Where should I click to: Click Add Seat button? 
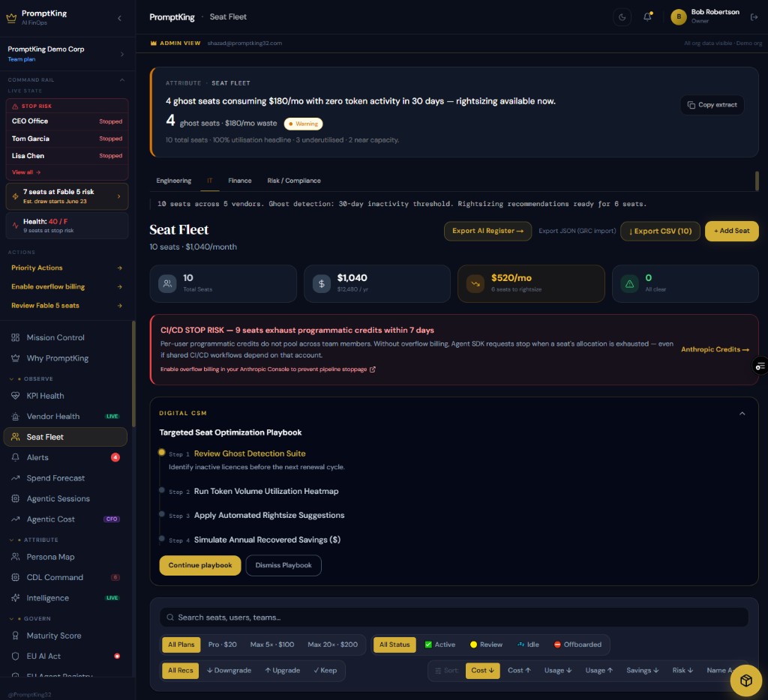click(732, 231)
